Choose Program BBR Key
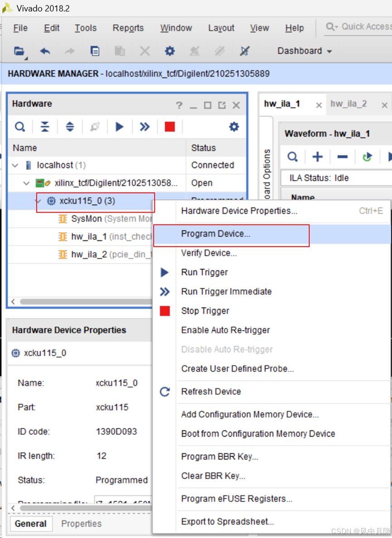Viewport: 392px width, 538px height. pyautogui.click(x=271, y=457)
